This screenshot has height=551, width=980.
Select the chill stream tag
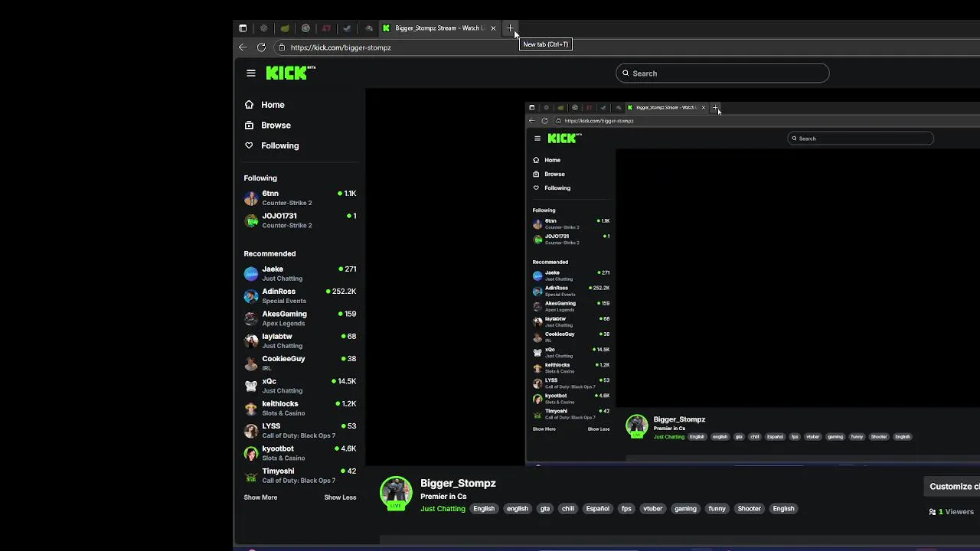568,509
